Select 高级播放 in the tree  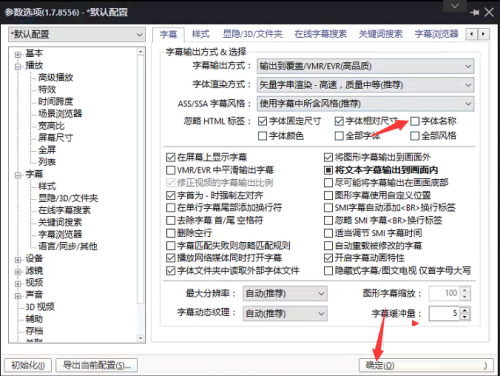coord(55,77)
